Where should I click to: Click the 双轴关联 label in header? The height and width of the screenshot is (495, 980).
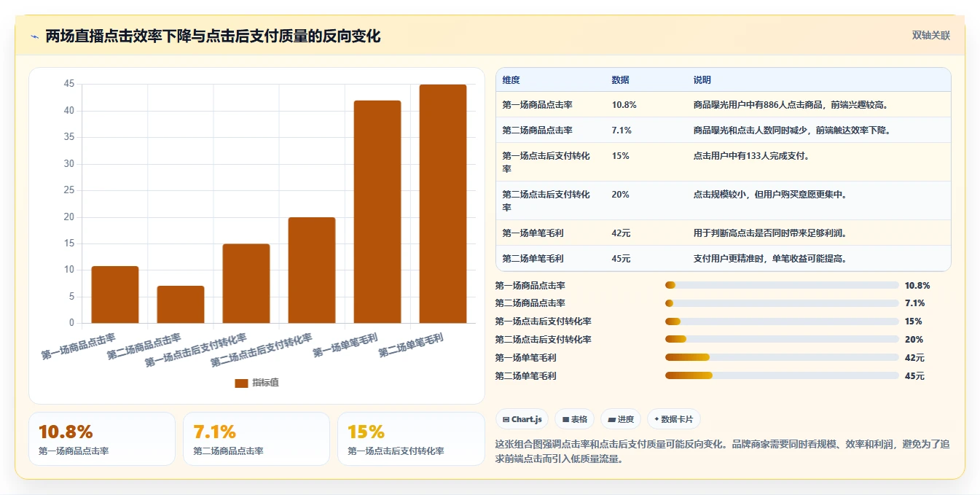[931, 36]
